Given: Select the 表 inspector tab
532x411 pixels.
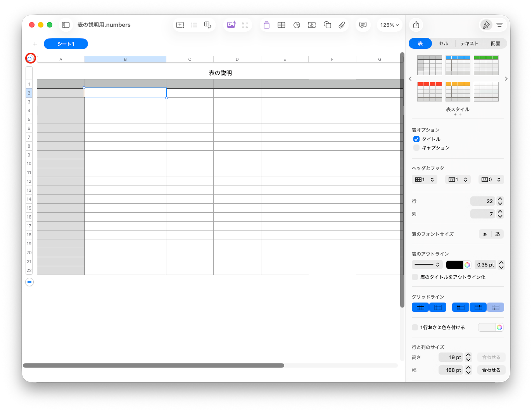Looking at the screenshot, I should pos(420,43).
